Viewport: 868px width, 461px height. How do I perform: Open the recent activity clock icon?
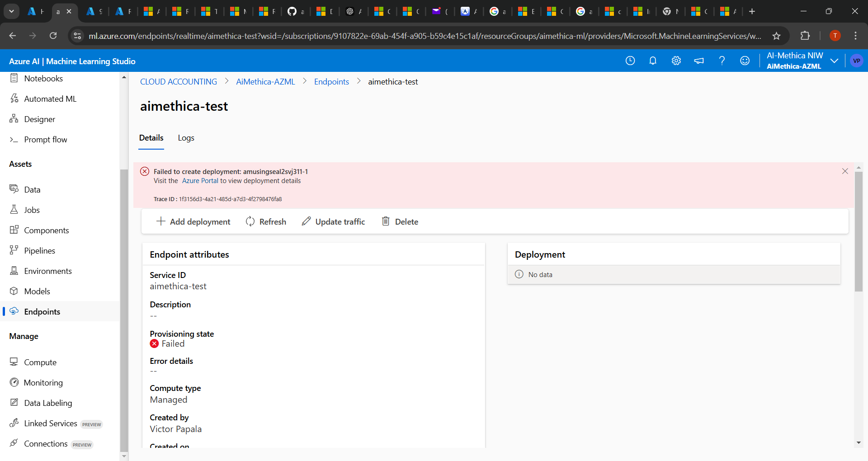coord(630,61)
